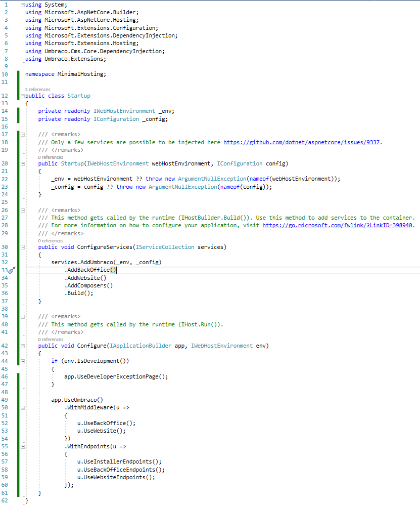The height and width of the screenshot is (505, 420).
Task: Collapse the if env.IsDevelopment block at line 44
Action: pos(23,361)
